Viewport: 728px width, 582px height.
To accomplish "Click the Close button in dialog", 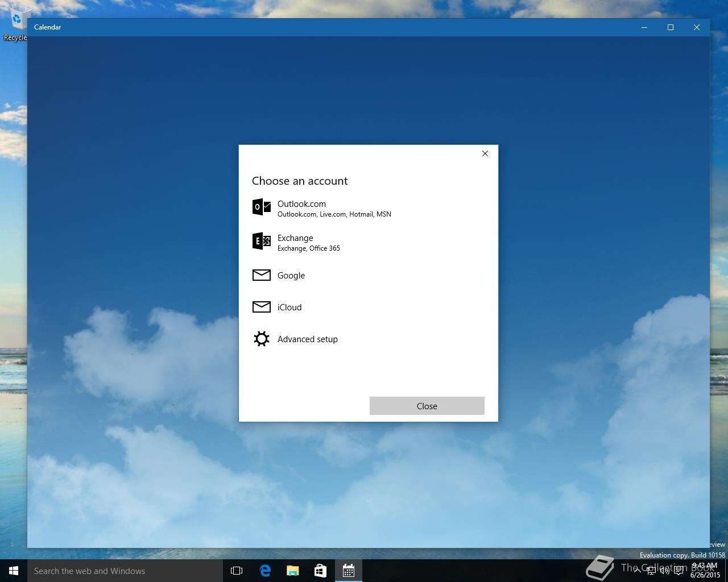I will pos(427,406).
